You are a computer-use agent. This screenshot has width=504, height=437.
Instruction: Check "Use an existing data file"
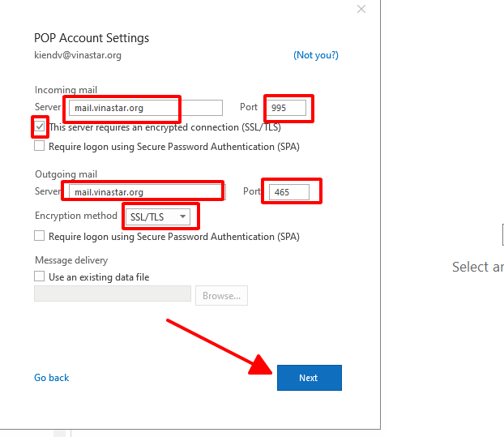tap(40, 277)
